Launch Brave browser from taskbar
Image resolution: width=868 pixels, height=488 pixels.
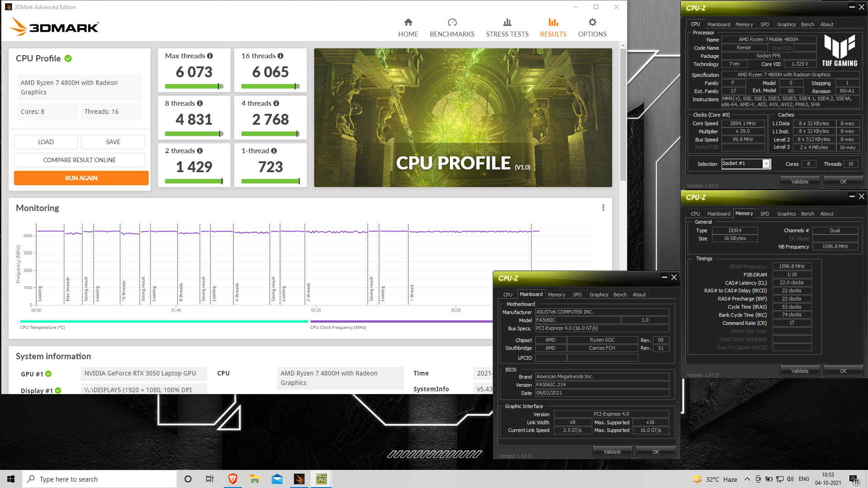click(232, 479)
